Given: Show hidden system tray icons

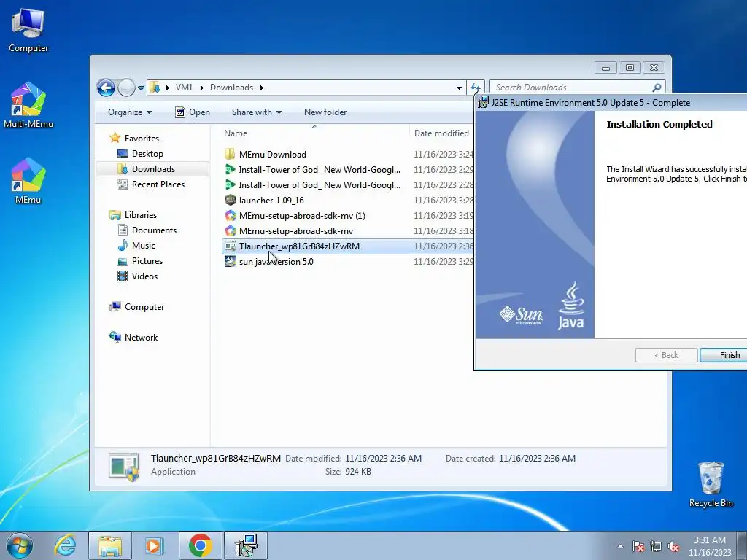Looking at the screenshot, I should tap(620, 546).
